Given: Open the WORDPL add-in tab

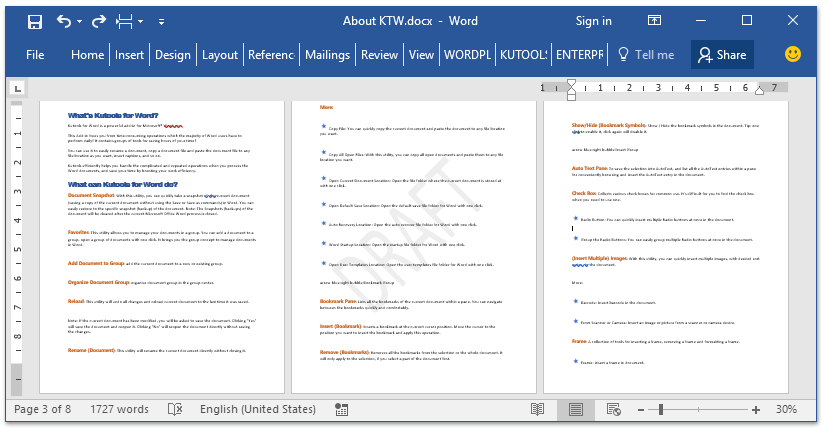Looking at the screenshot, I should pos(467,55).
